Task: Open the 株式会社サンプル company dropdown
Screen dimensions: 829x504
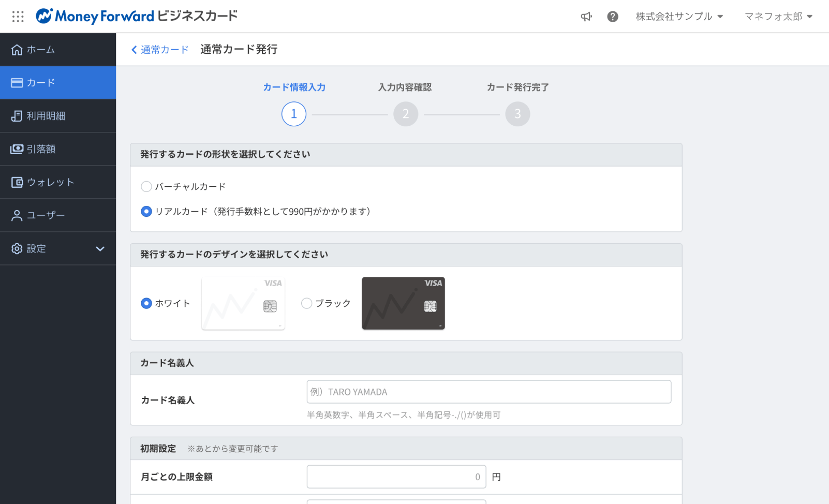Action: click(x=679, y=17)
